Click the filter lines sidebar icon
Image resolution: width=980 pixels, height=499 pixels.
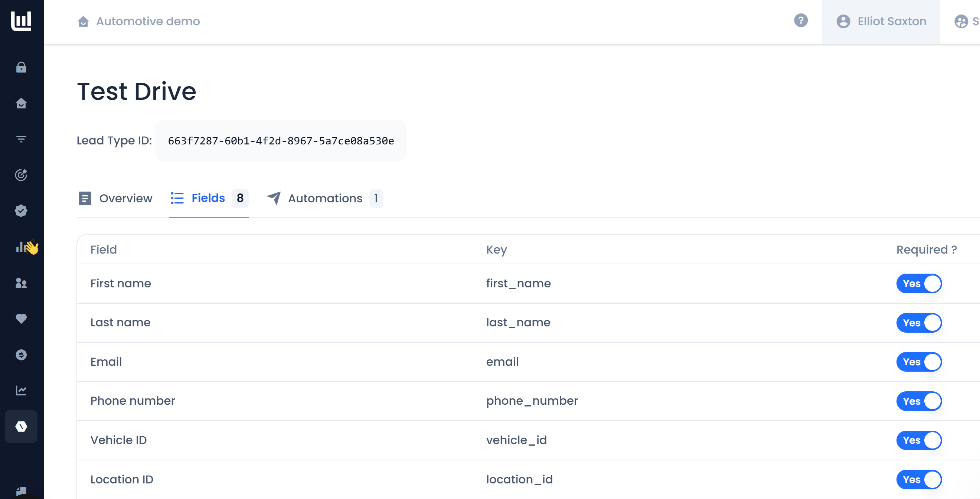coord(21,139)
